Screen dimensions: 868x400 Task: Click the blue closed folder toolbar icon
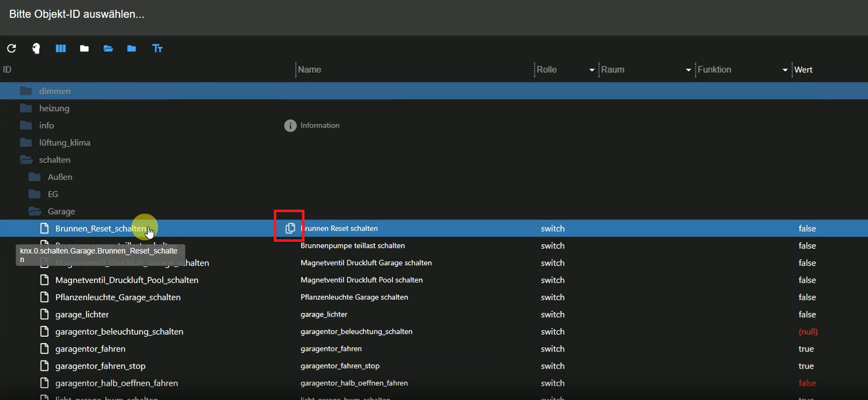click(x=131, y=48)
